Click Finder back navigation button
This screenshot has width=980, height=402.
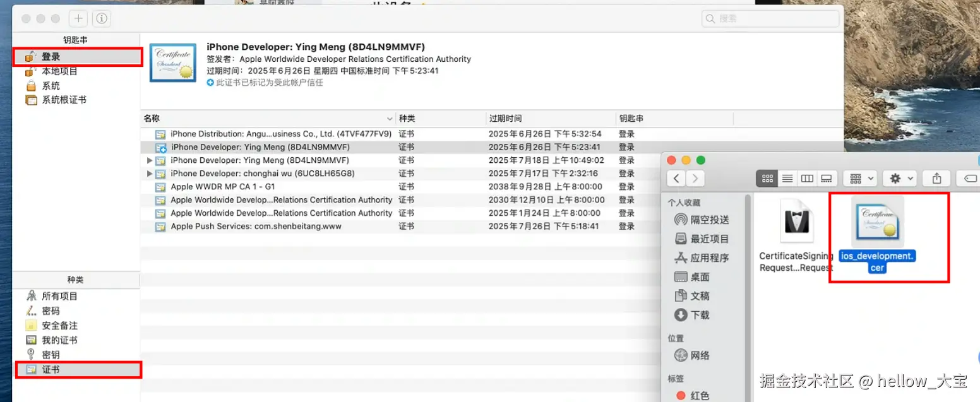(677, 179)
